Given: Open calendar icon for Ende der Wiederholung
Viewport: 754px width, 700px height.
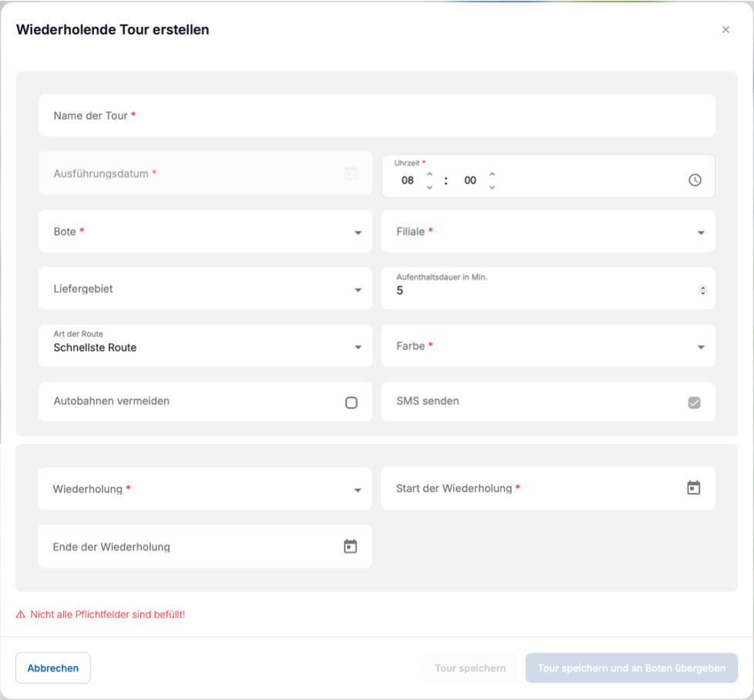Looking at the screenshot, I should point(350,547).
